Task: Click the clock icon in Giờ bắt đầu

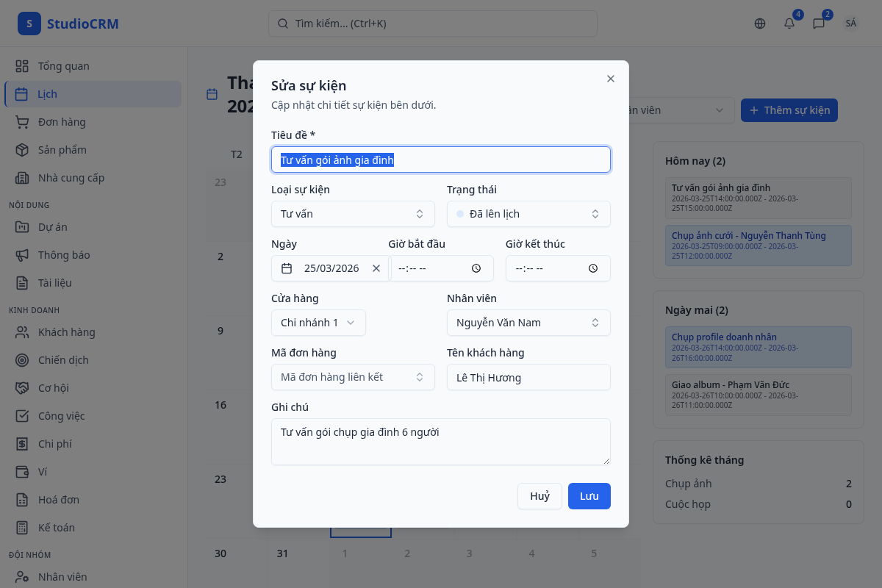Action: (476, 268)
